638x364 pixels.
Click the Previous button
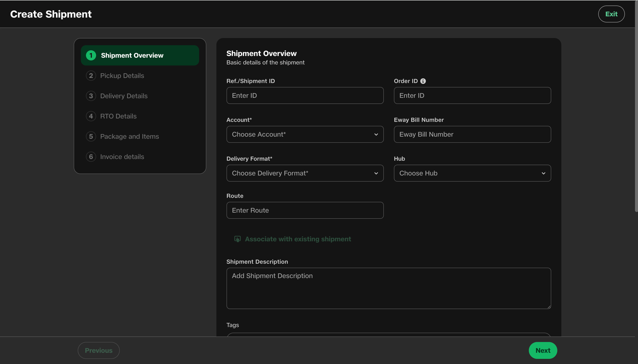pyautogui.click(x=99, y=350)
